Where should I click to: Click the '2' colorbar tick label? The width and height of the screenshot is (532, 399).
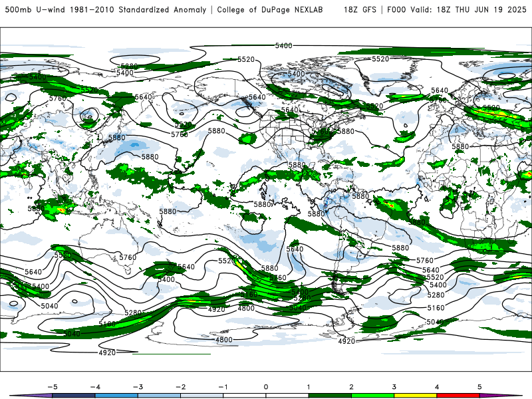tap(352, 387)
